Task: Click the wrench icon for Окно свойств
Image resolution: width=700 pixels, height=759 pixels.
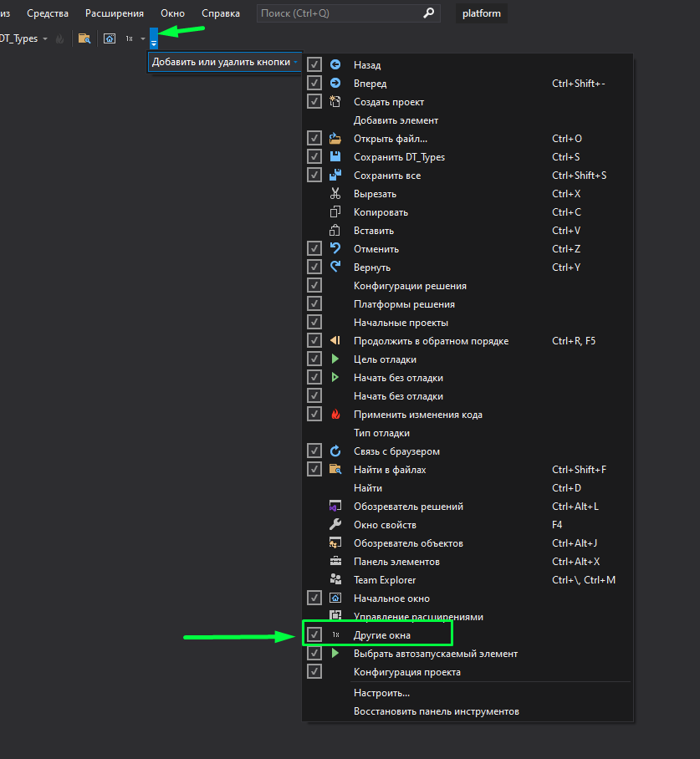Action: (335, 525)
